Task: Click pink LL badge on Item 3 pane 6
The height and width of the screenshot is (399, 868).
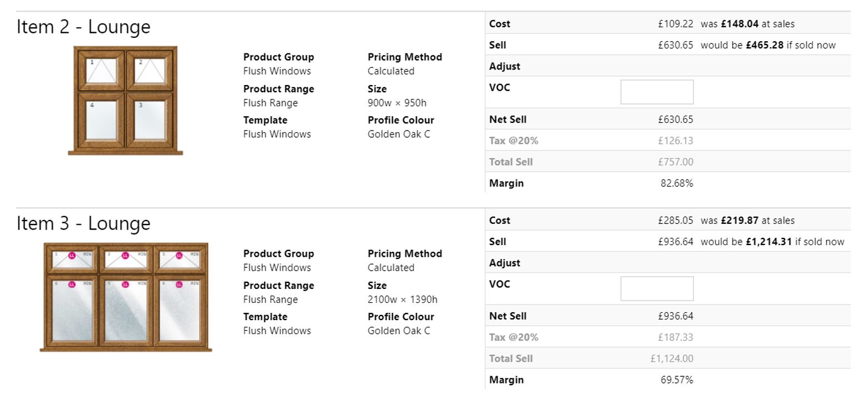Action: 72,285
